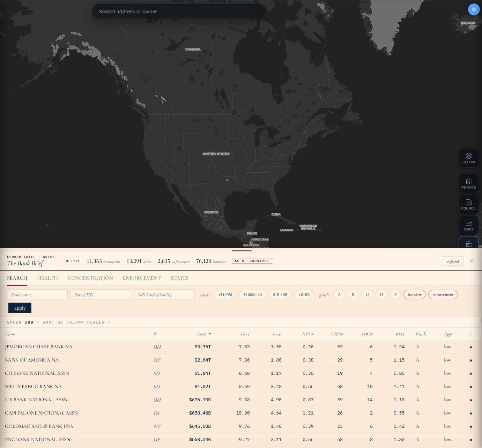This screenshot has height=448, width=482.
Task: Sort table by Name column
Action: 10,334
